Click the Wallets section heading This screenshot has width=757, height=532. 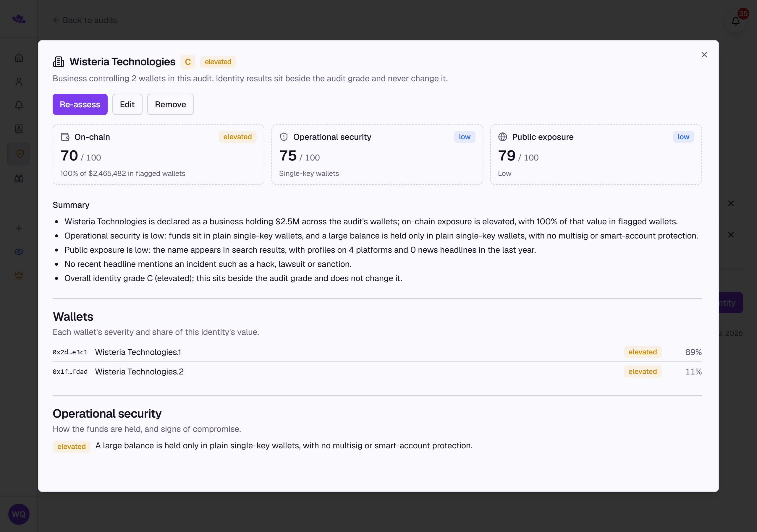73,317
